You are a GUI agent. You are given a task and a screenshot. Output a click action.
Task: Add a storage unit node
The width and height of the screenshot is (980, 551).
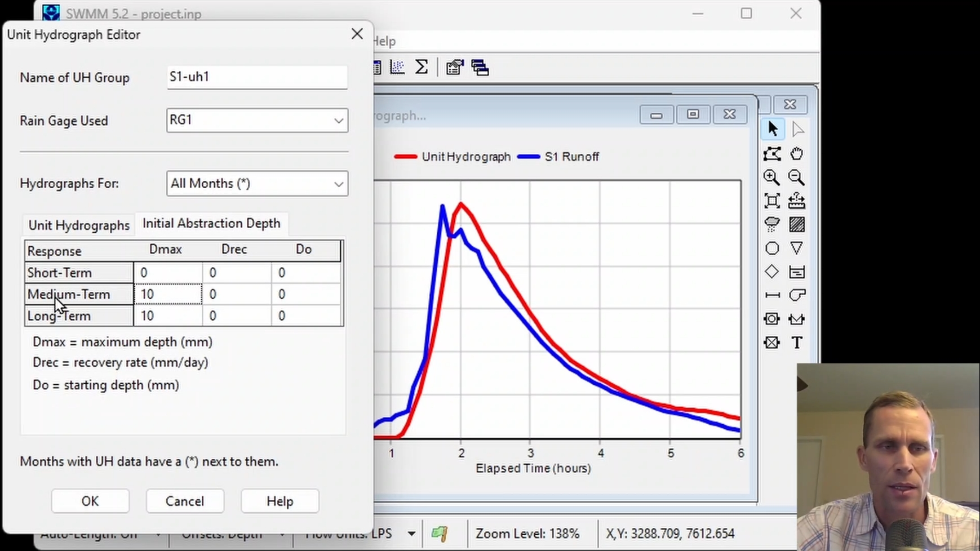(797, 272)
